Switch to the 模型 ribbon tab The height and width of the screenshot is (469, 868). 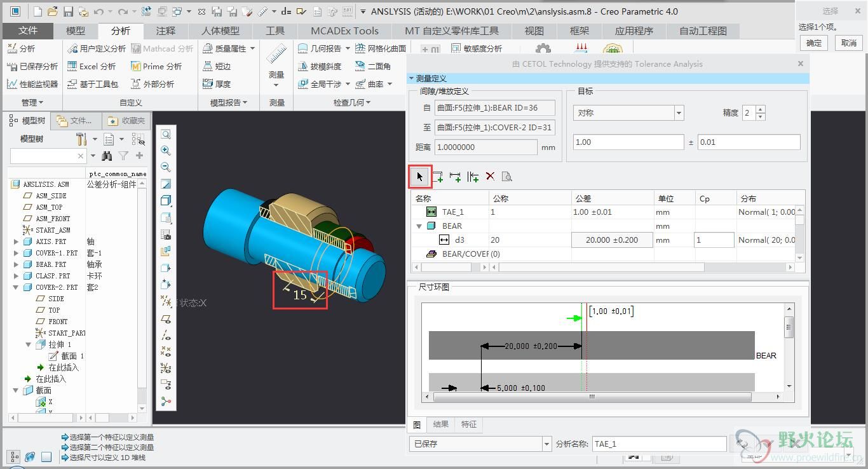coord(76,31)
